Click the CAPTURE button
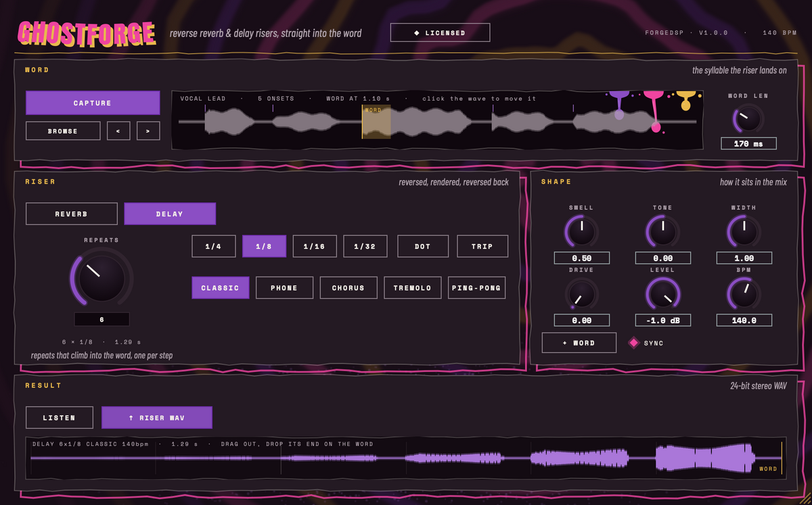 [93, 103]
